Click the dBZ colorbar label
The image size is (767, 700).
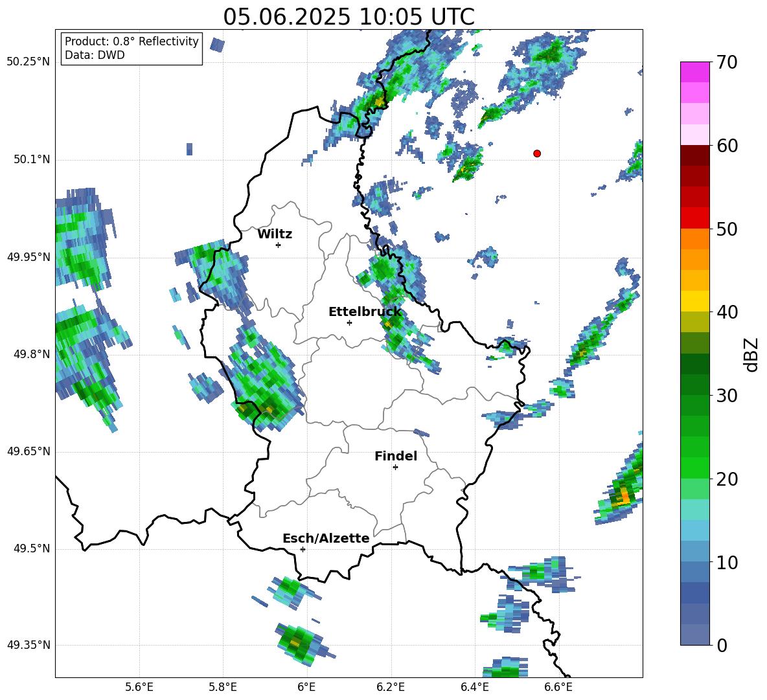coord(751,354)
